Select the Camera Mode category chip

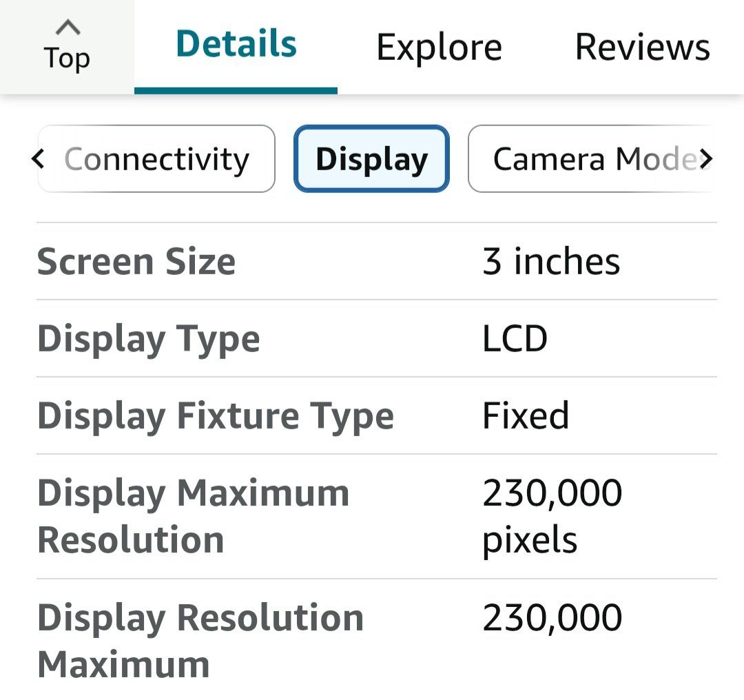coord(591,158)
